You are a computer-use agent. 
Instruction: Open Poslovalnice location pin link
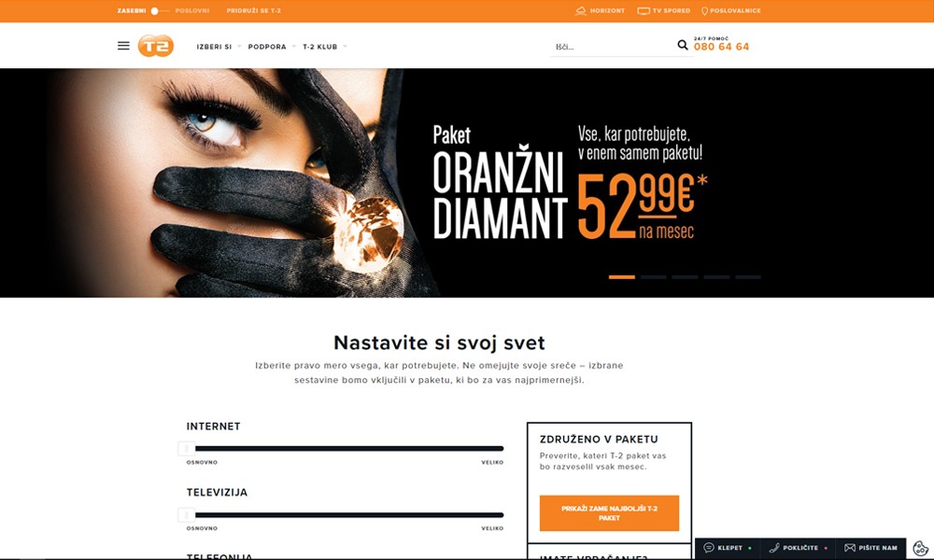coord(704,10)
